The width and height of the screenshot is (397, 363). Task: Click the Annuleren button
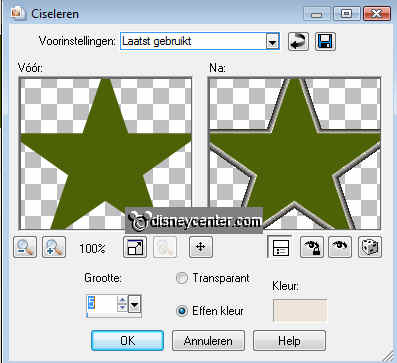click(x=208, y=341)
